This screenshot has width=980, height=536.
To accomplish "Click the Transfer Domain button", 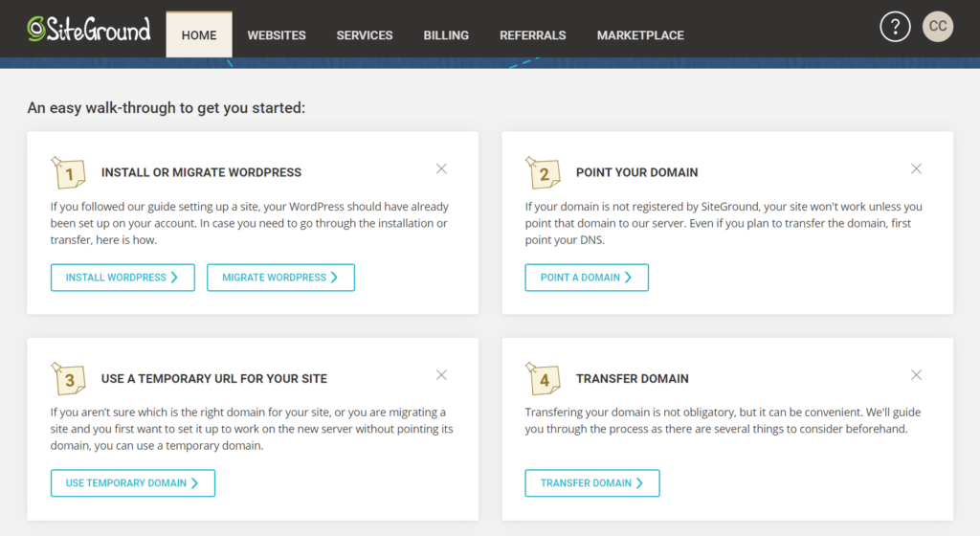I will [591, 483].
